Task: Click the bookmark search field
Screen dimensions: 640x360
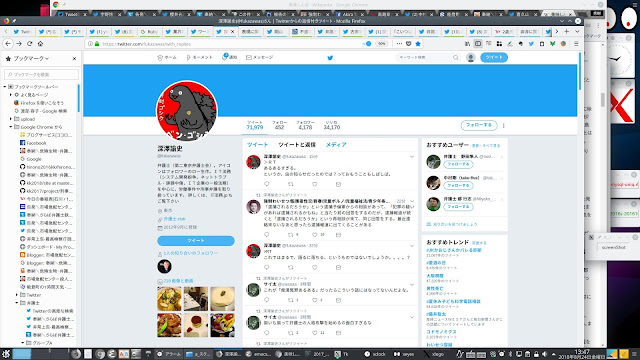Action: coord(41,75)
